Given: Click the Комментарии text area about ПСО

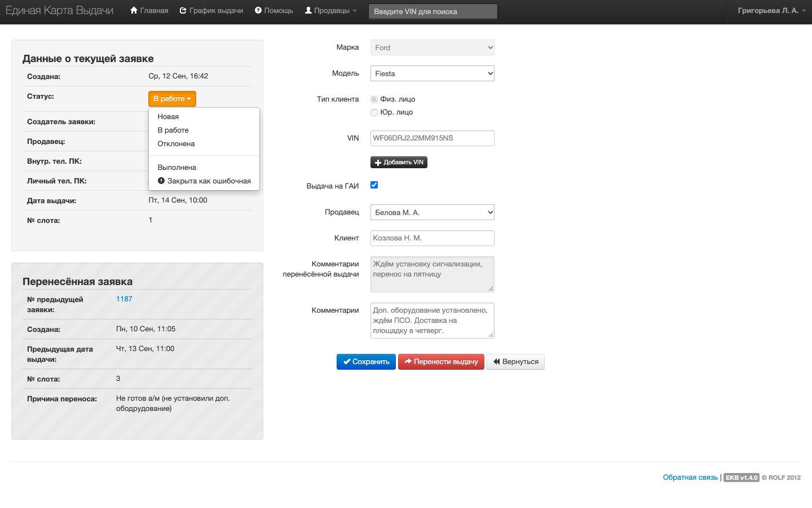Looking at the screenshot, I should [433, 321].
